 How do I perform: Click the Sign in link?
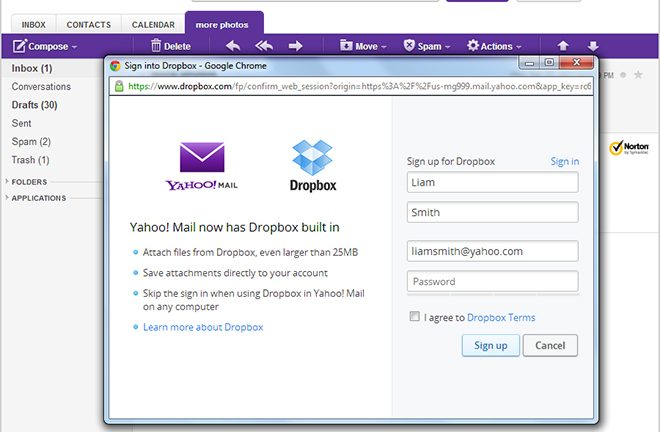(x=565, y=161)
